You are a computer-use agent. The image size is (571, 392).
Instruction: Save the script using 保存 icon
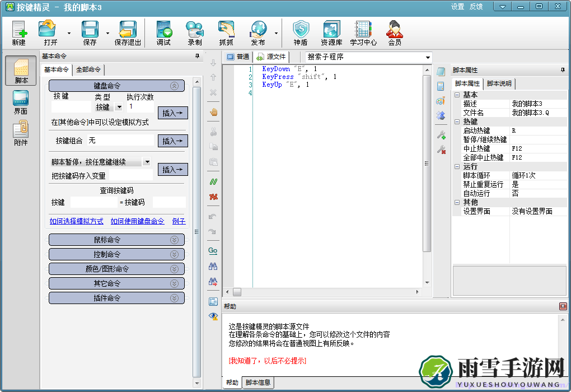pos(90,33)
